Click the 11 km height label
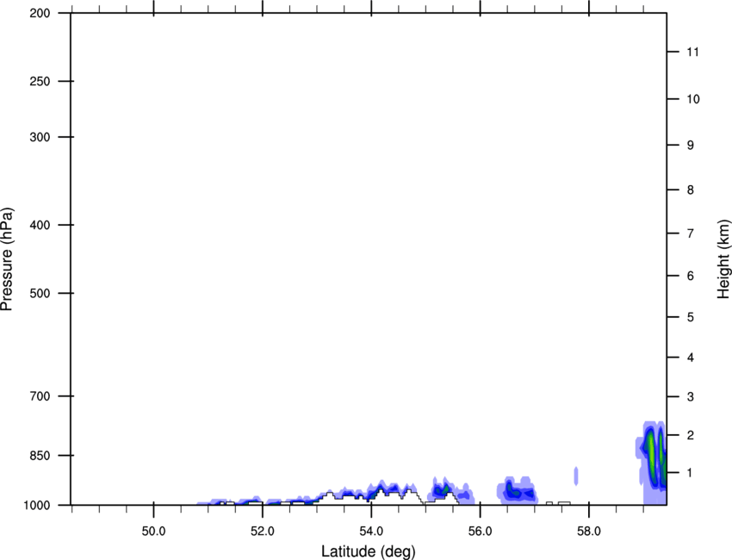Image resolution: width=732 pixels, height=560 pixels. coord(693,52)
